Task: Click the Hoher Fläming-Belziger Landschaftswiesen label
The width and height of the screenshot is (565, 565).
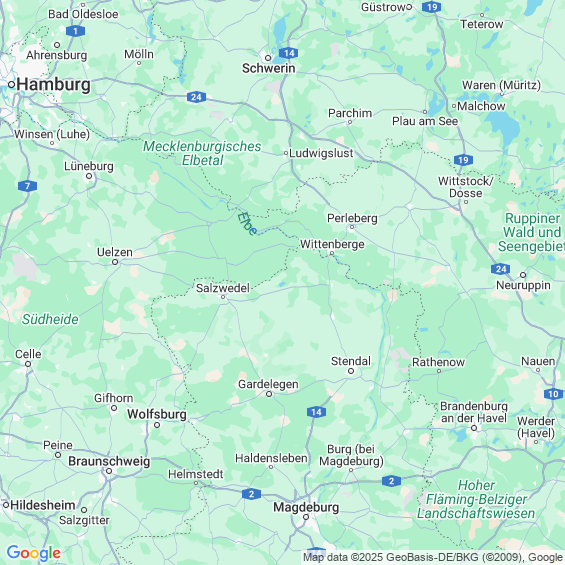Action: coord(476,499)
